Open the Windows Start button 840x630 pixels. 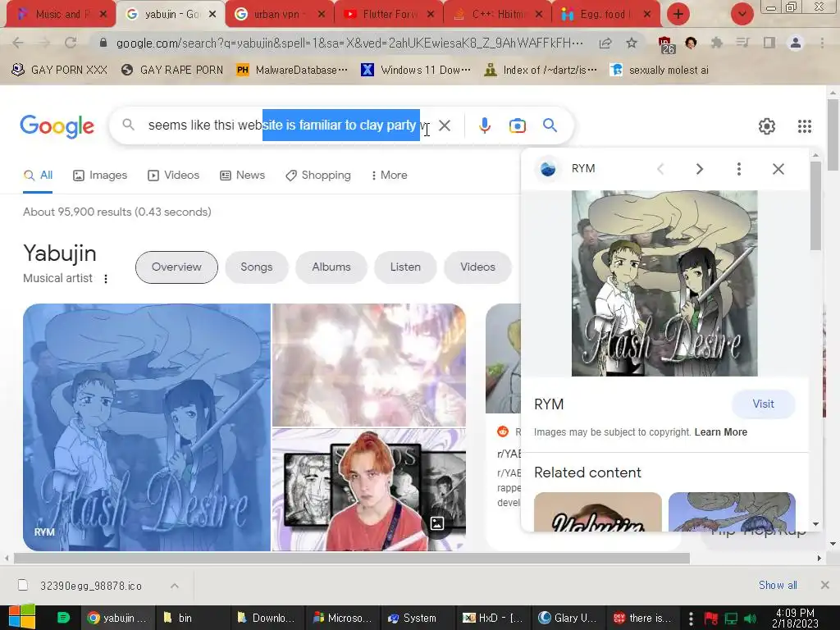click(22, 618)
